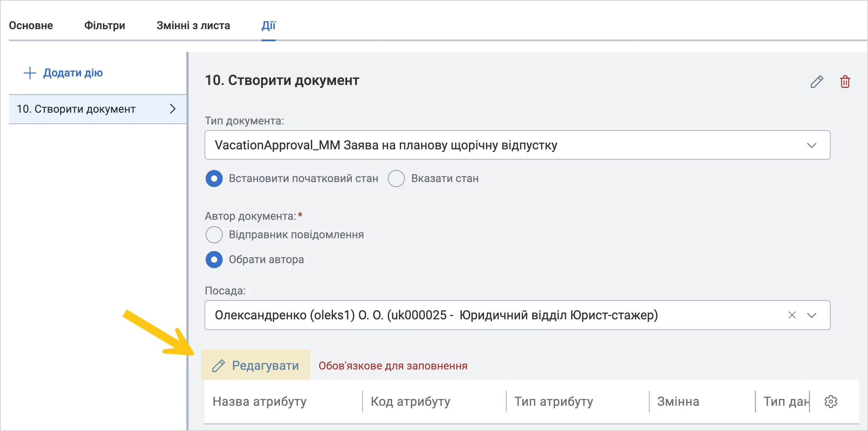Clear the Посада field with the X icon

pos(792,315)
